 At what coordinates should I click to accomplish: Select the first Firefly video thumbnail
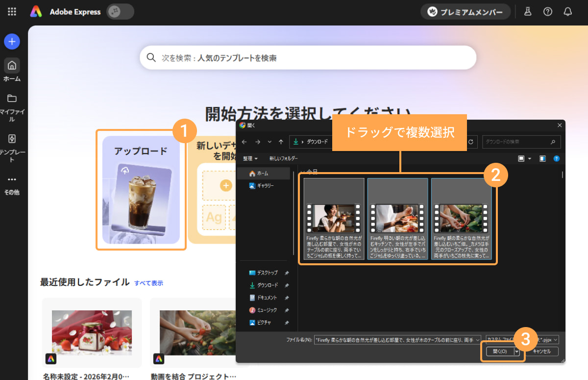(x=334, y=219)
